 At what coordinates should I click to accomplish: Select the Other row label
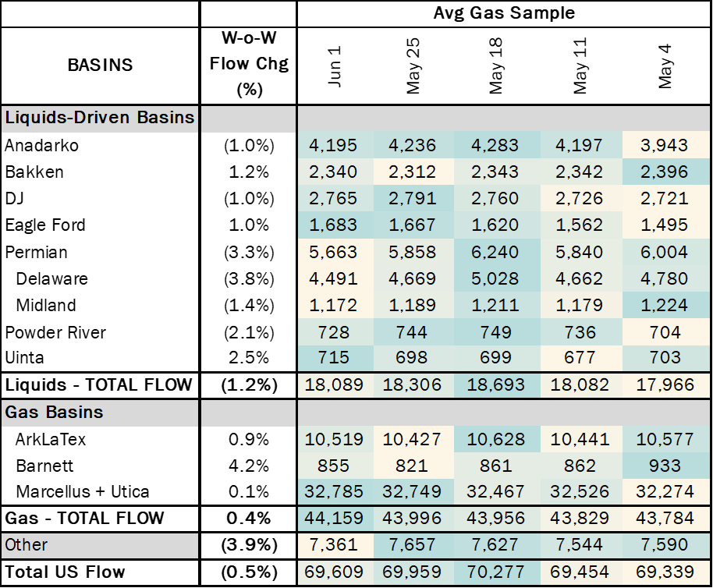click(26, 545)
